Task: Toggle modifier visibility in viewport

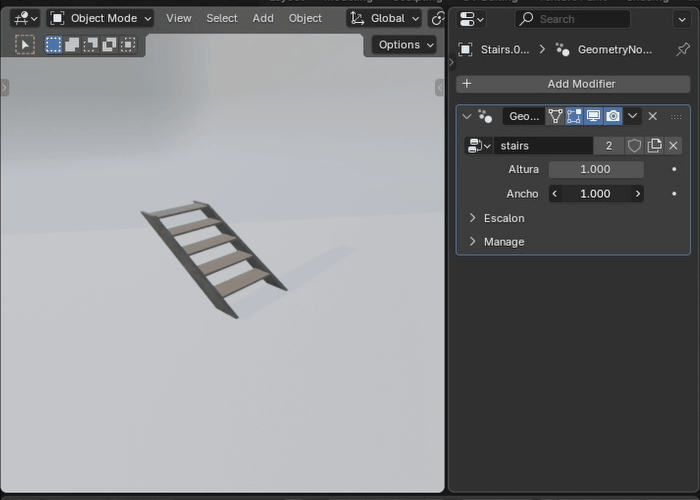Action: tap(593, 117)
